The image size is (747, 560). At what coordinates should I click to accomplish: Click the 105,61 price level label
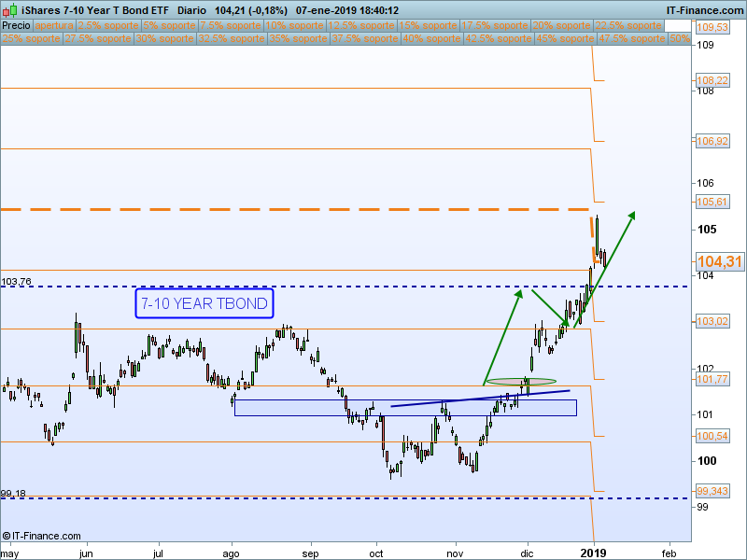coord(712,202)
